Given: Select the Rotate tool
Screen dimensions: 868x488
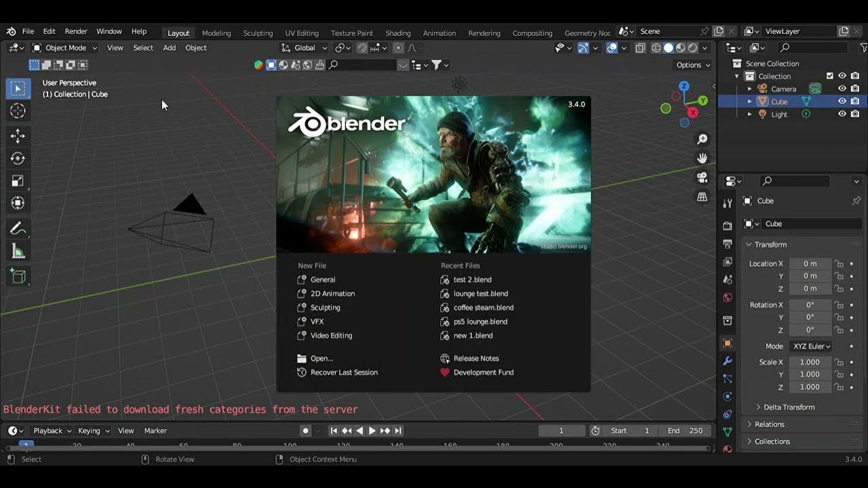Looking at the screenshot, I should 18,158.
